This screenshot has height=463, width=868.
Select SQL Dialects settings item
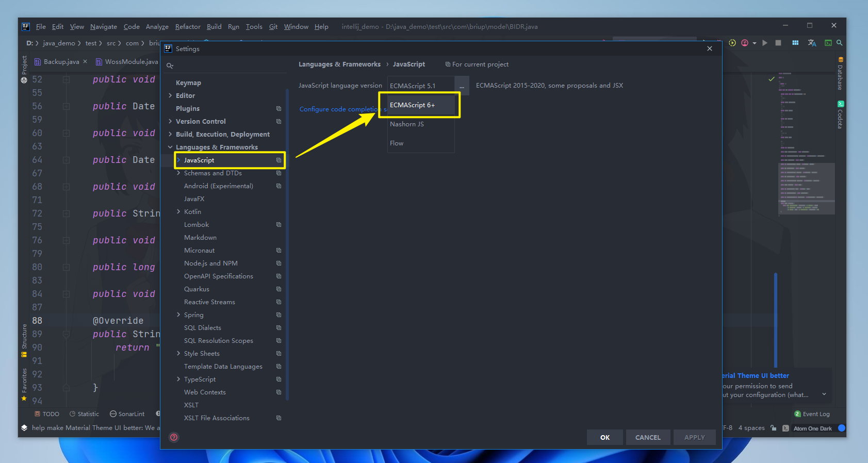pyautogui.click(x=203, y=328)
